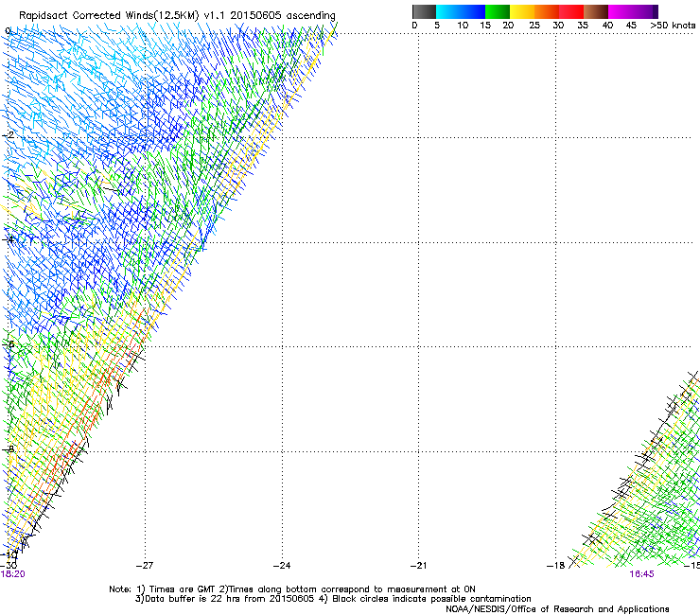Click the longitude label -27
This screenshot has height=615, width=700.
(145, 566)
